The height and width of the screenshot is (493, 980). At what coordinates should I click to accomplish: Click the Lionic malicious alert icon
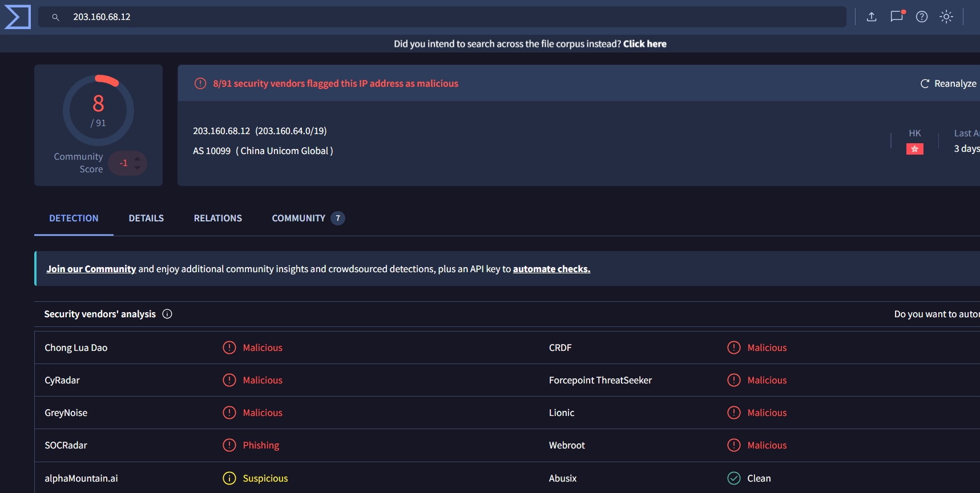(734, 413)
